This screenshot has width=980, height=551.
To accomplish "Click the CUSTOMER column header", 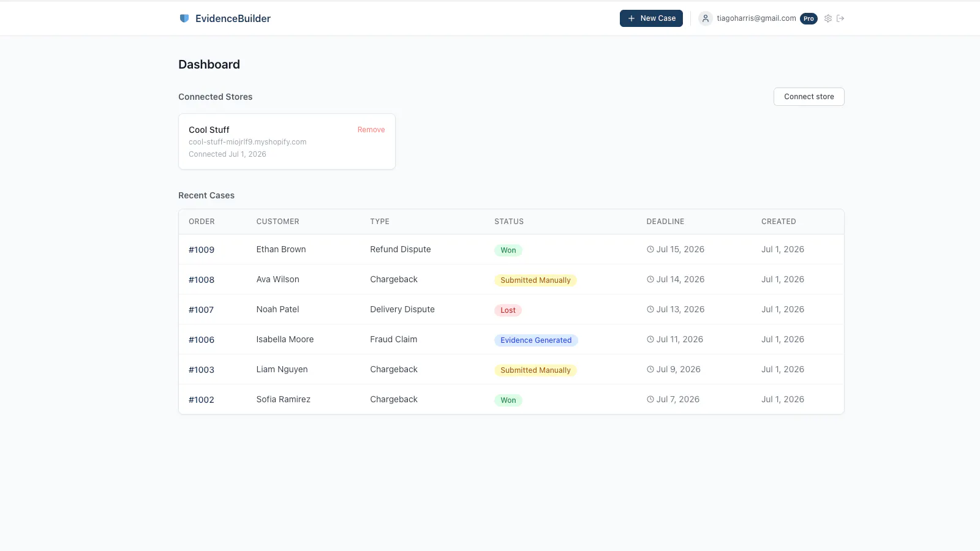I will (278, 222).
